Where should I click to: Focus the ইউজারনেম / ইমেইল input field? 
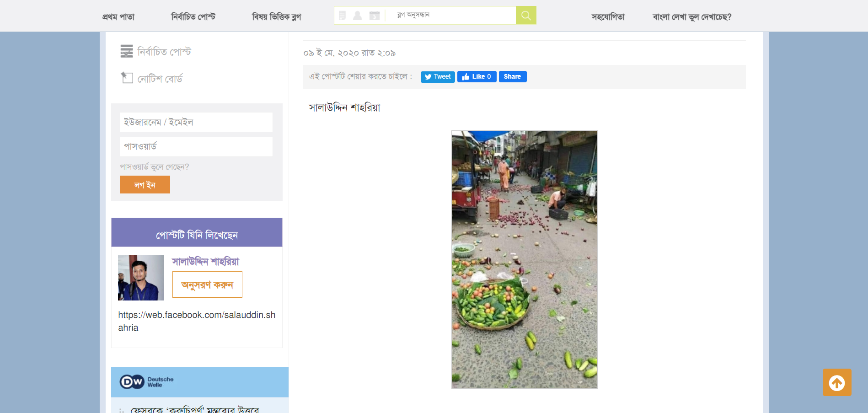[x=196, y=122]
